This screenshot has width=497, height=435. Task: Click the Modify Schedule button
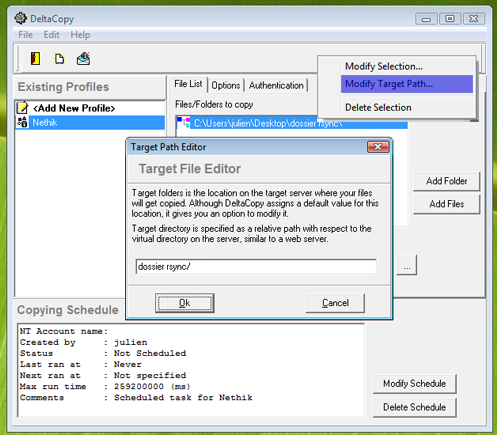[414, 384]
